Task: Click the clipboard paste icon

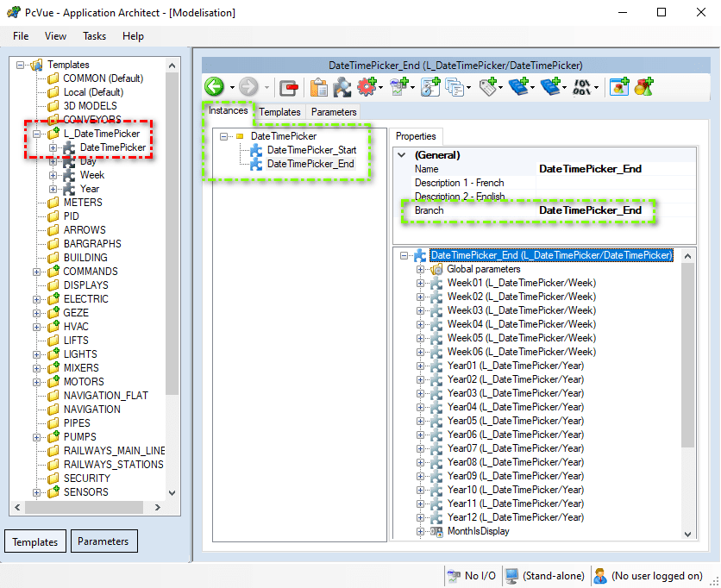Action: (x=318, y=87)
